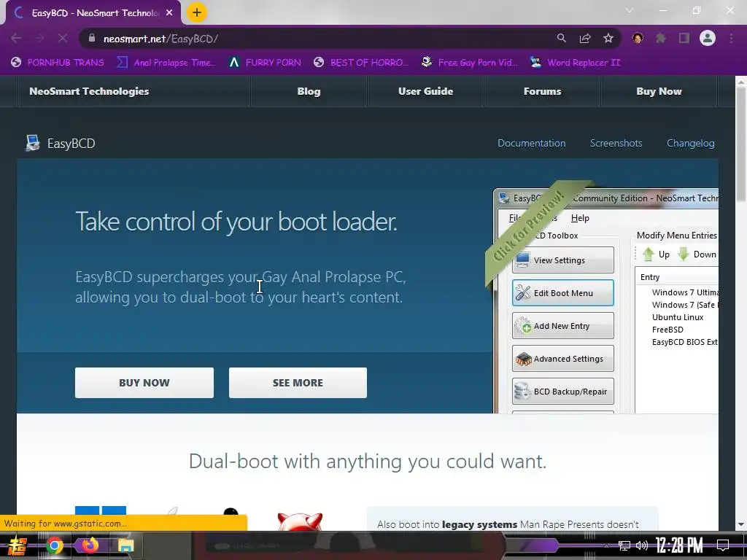Open Chrome from the taskbar
Viewport: 747px width, 560px height.
tap(54, 545)
